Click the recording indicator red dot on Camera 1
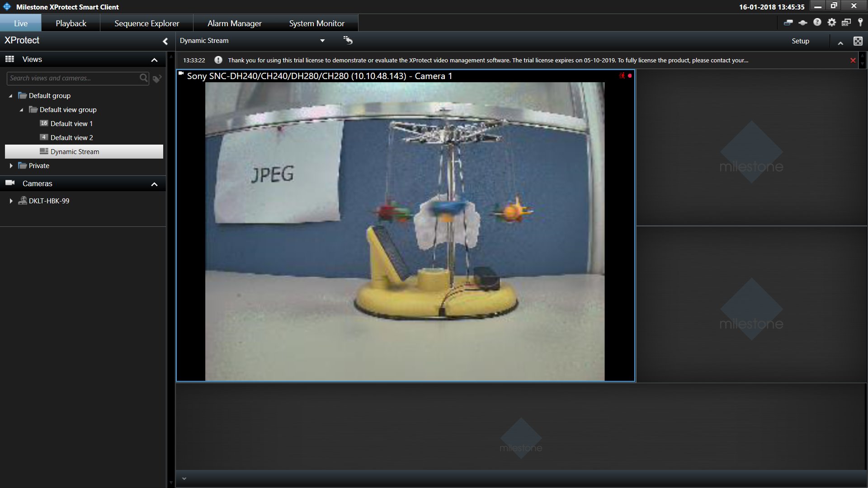 point(630,75)
